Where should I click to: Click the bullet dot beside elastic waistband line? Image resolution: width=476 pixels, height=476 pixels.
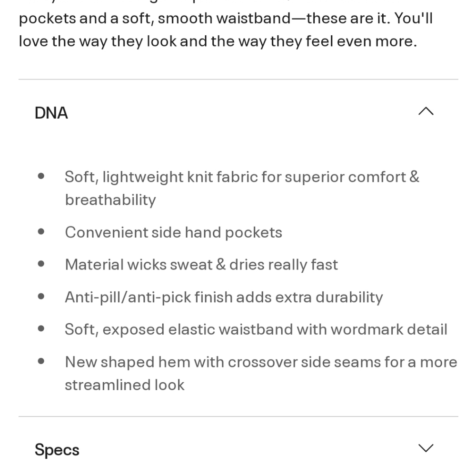[41, 328]
